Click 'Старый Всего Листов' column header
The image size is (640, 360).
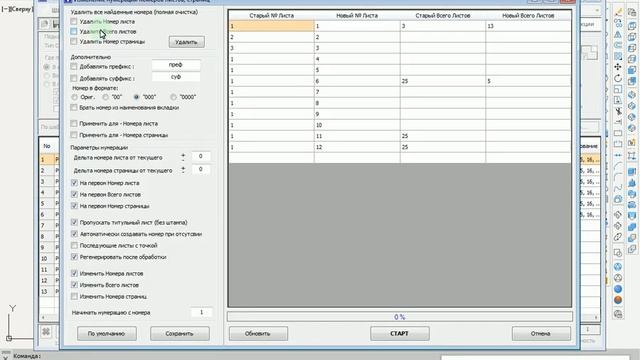[x=443, y=16]
